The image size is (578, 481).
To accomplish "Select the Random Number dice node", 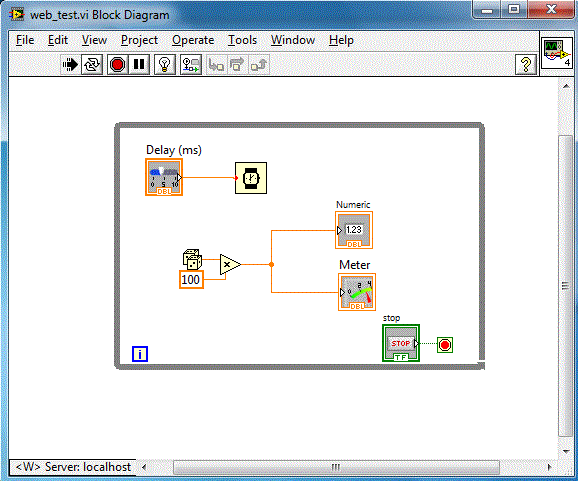I will [192, 259].
